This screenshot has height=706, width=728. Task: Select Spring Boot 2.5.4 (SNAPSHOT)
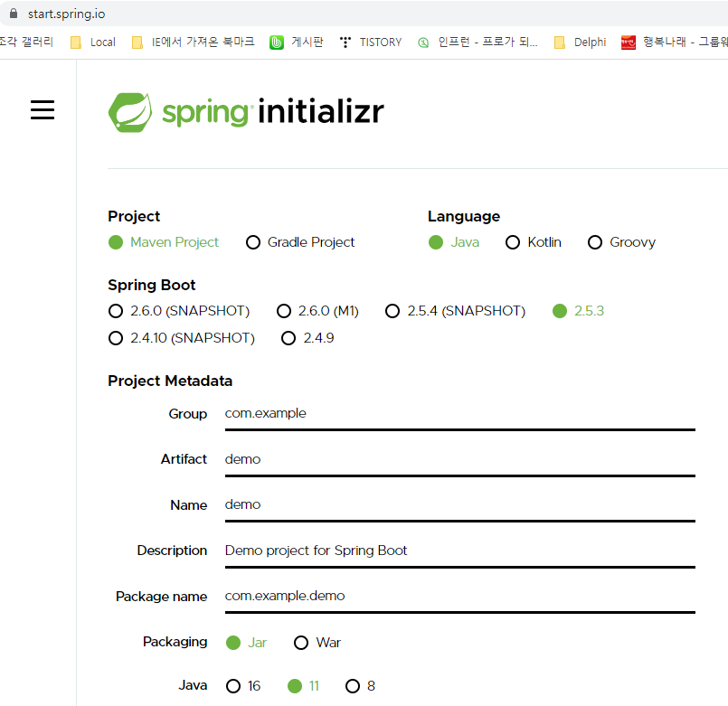point(456,311)
